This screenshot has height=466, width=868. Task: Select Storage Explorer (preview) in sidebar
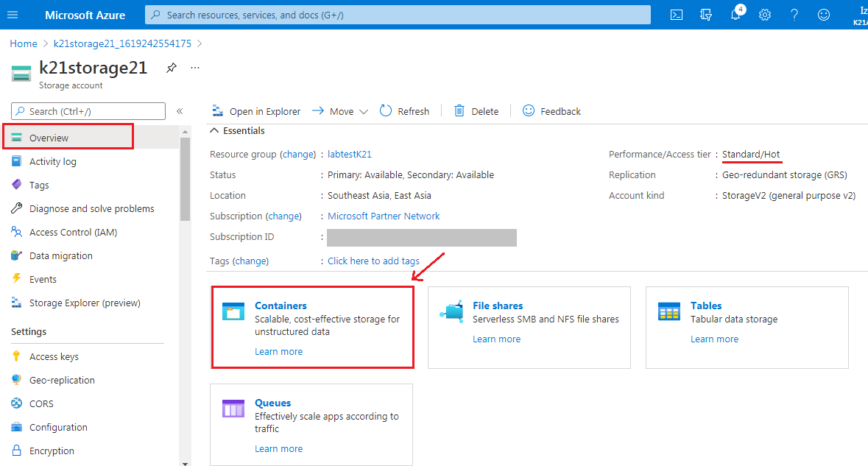[x=84, y=303]
